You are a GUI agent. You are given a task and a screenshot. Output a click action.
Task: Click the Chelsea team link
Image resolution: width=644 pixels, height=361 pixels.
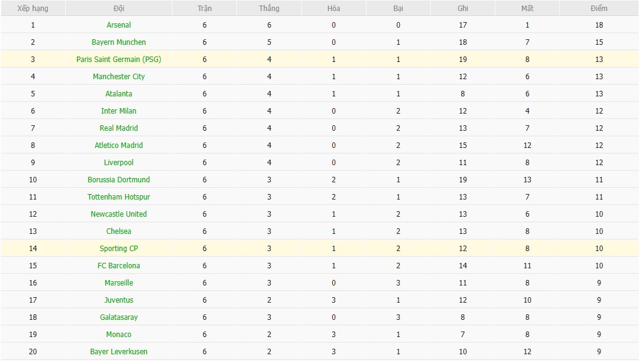118,231
